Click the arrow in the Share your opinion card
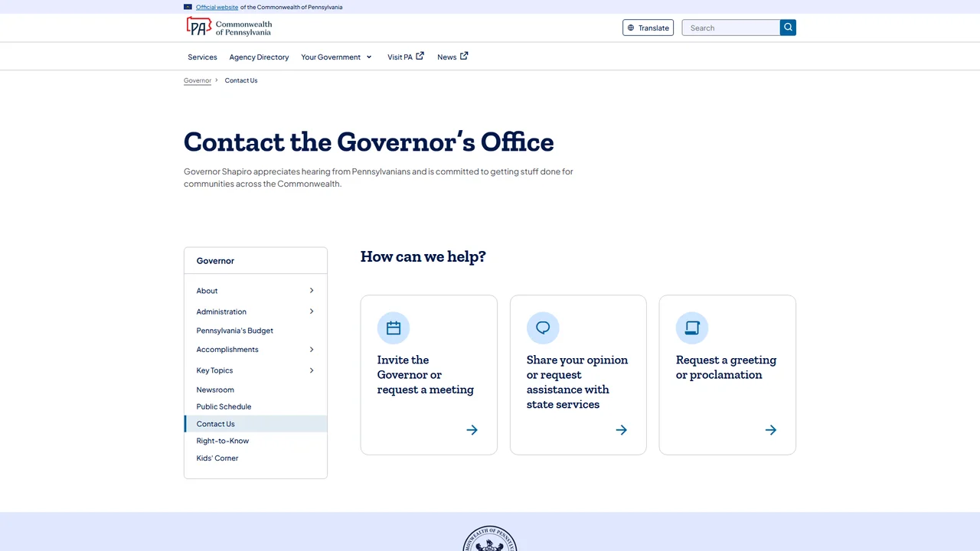 click(x=622, y=430)
